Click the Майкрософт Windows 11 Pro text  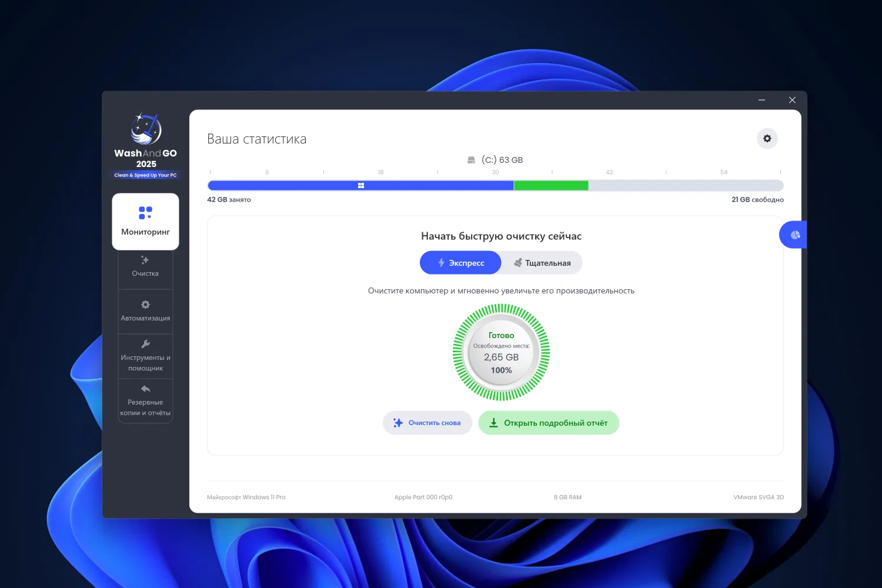point(246,497)
